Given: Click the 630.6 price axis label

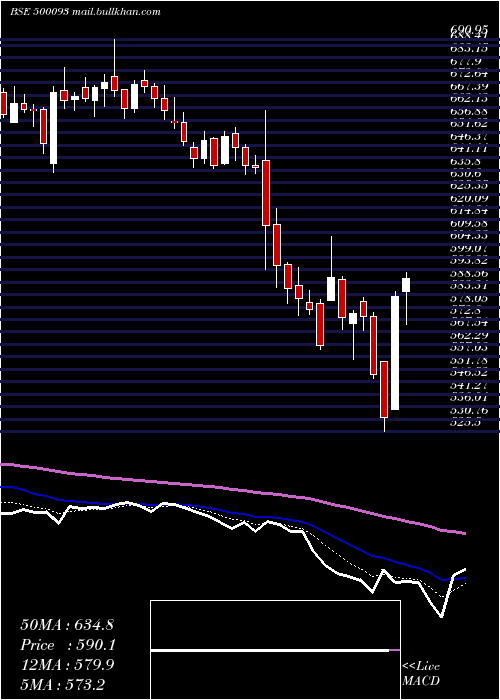Looking at the screenshot, I should point(465,173).
